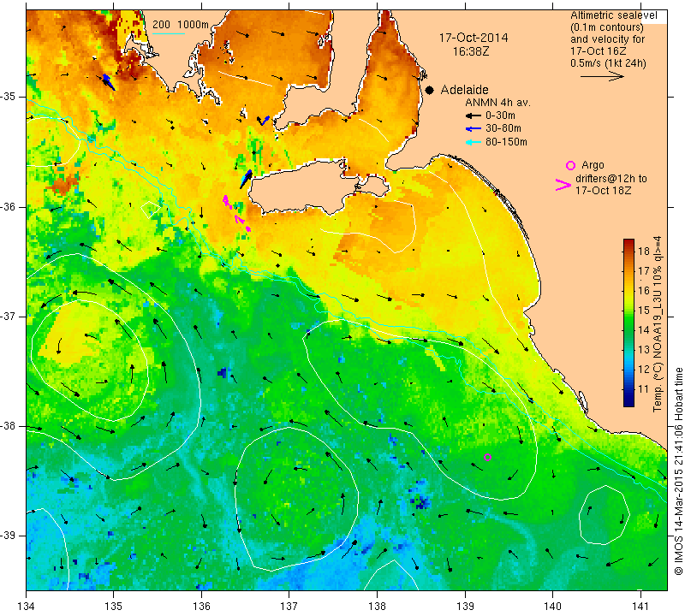
Task: Click the black Adelaide city marker dot
Action: 430,90
